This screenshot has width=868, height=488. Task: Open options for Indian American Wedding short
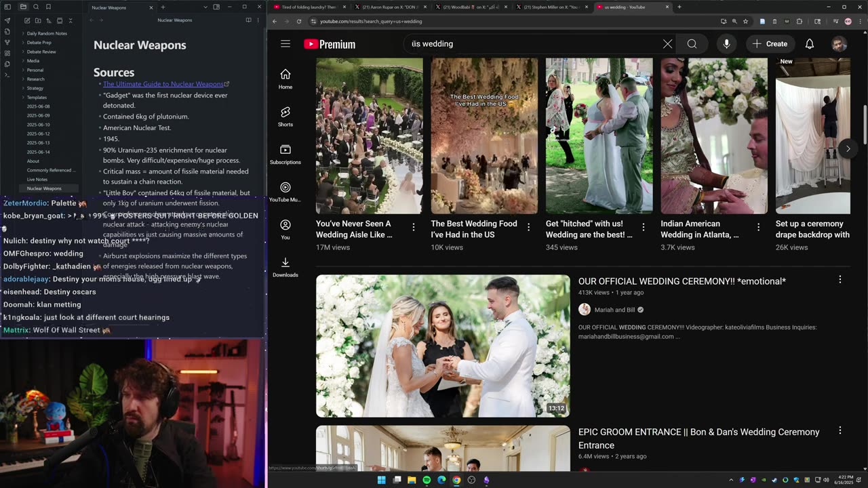pos(758,228)
